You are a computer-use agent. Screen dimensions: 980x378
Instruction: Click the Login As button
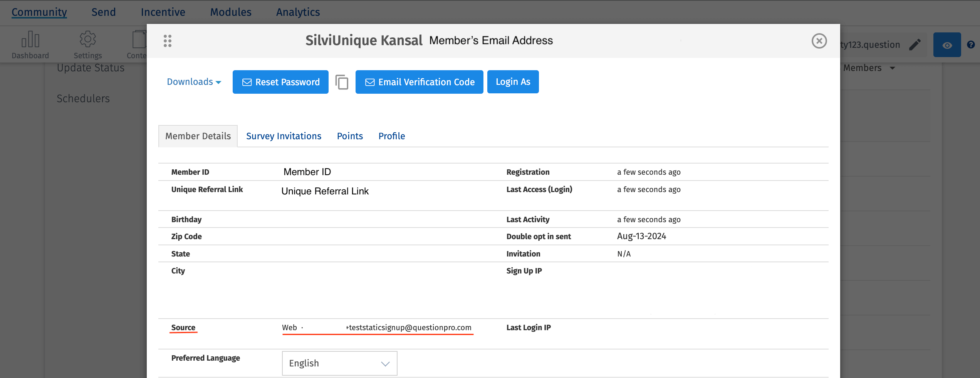513,82
